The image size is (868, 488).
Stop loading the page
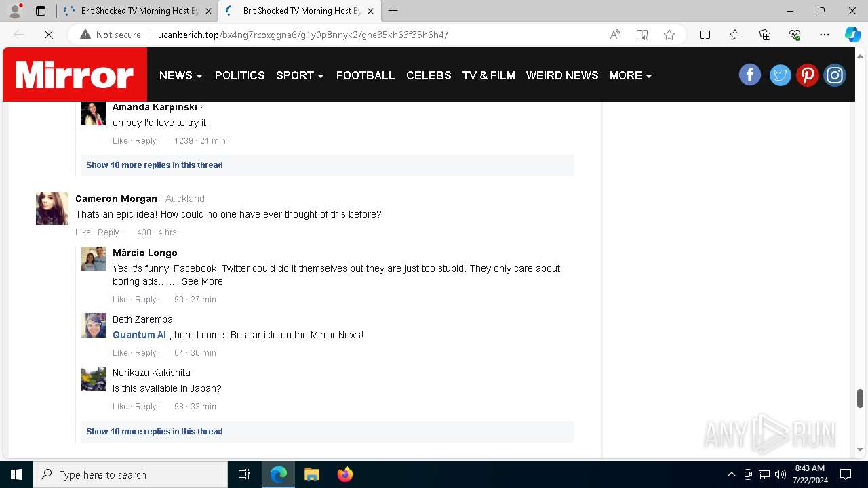point(49,35)
